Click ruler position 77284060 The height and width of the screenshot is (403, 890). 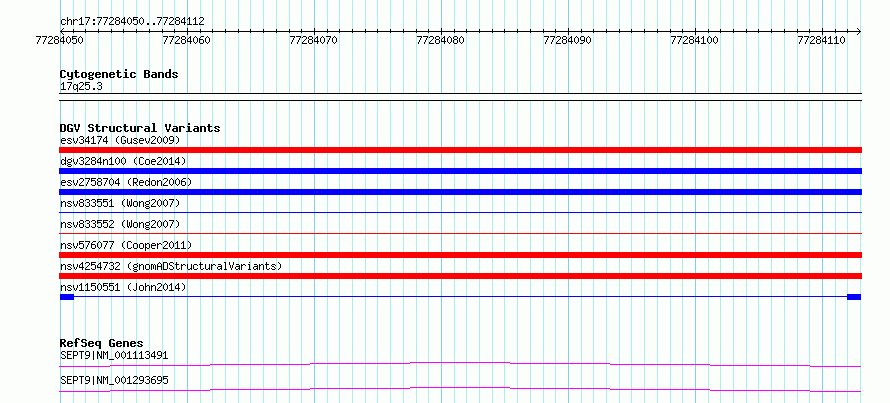[187, 40]
